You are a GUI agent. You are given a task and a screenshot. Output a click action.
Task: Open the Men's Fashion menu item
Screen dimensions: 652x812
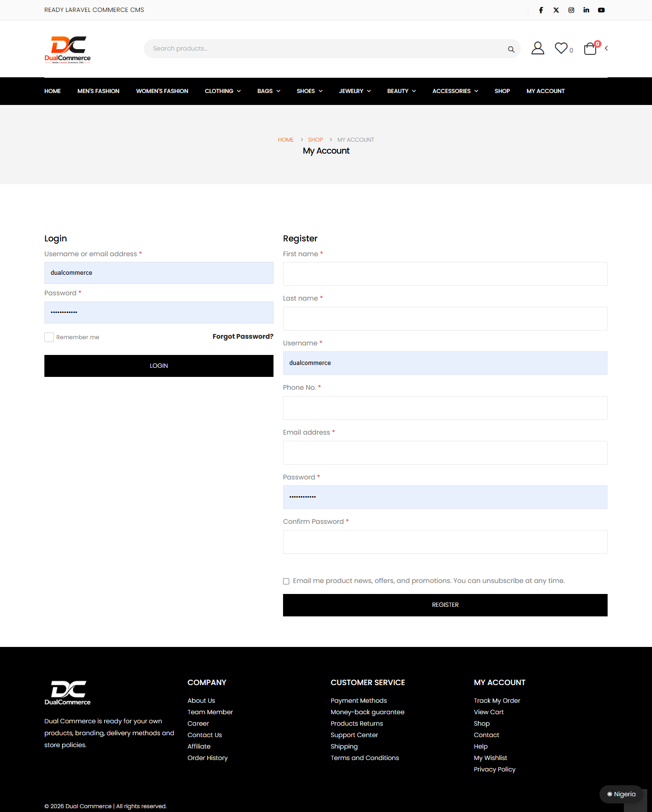(x=98, y=91)
